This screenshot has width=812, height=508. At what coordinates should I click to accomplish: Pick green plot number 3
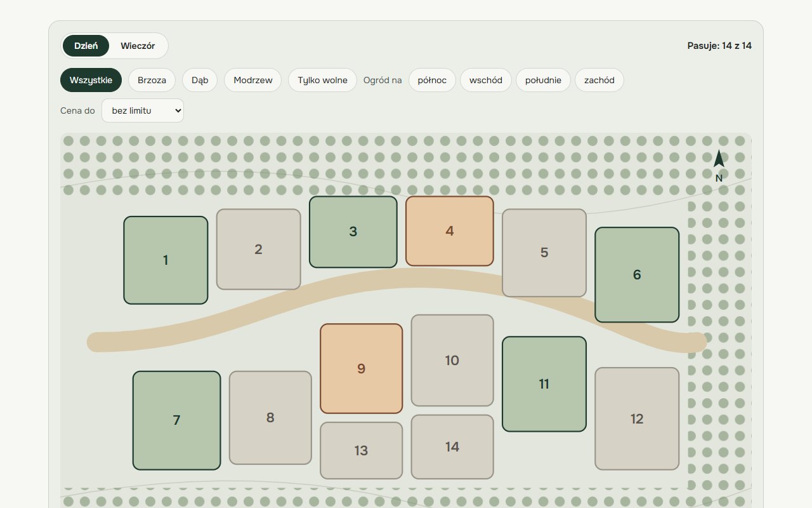point(353,232)
